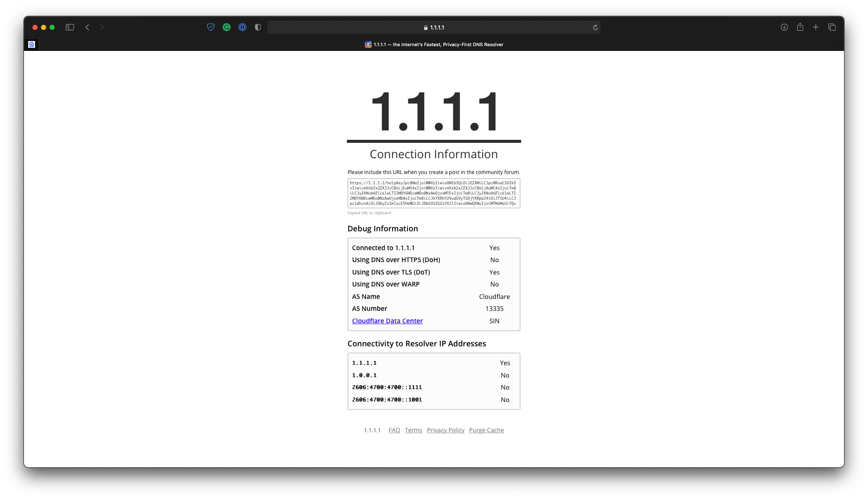
Task: Open the Privacy Policy footer link
Action: [446, 430]
